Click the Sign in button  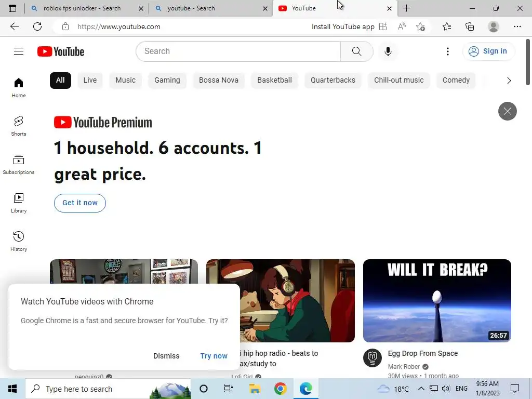[488, 51]
